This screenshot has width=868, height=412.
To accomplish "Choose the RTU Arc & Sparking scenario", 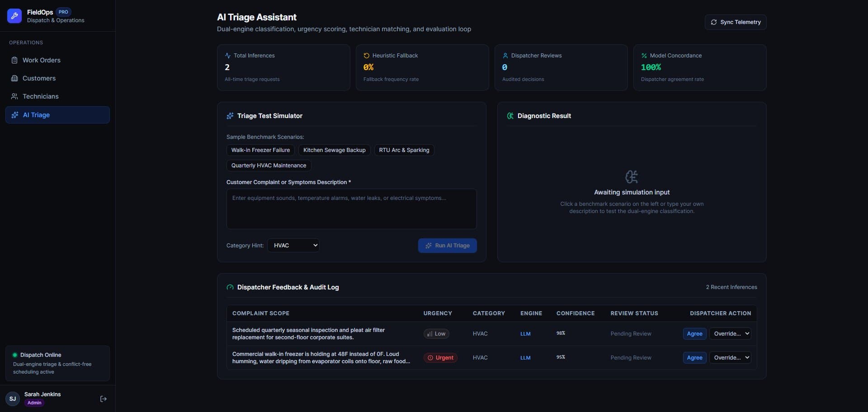I will (404, 150).
